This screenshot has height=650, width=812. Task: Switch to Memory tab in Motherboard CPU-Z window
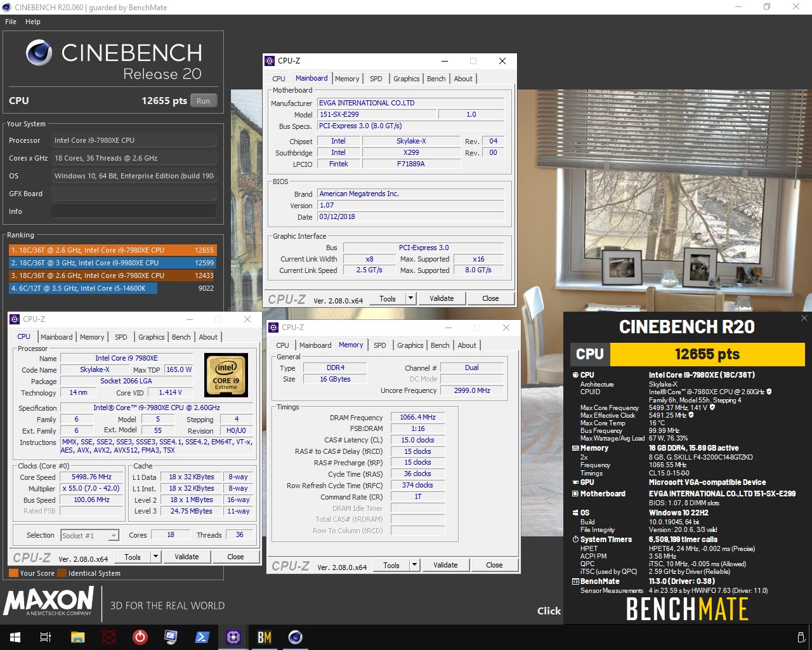[x=347, y=79]
